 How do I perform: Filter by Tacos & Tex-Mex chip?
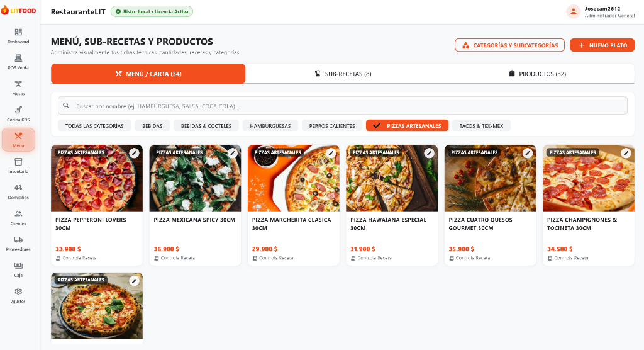pyautogui.click(x=481, y=125)
